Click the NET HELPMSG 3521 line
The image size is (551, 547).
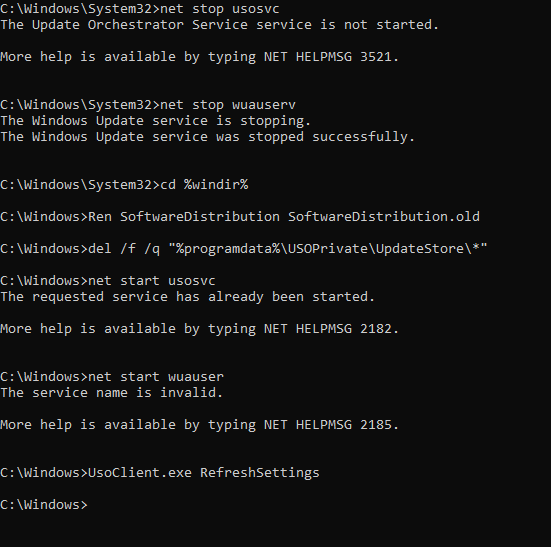point(199,57)
